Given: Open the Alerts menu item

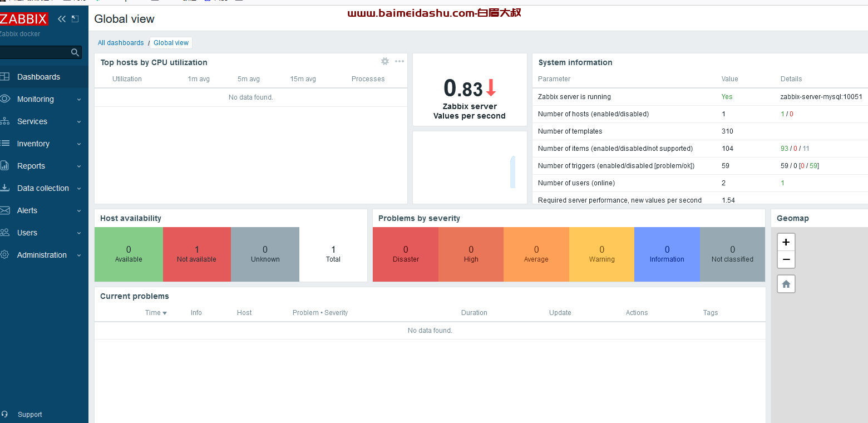Looking at the screenshot, I should (x=44, y=210).
